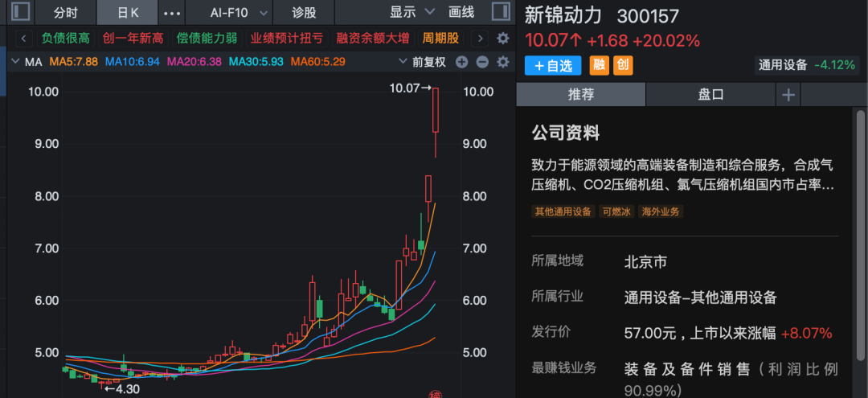Click the minus zoom-out chart icon
Image resolution: width=868 pixels, height=398 pixels.
482,62
